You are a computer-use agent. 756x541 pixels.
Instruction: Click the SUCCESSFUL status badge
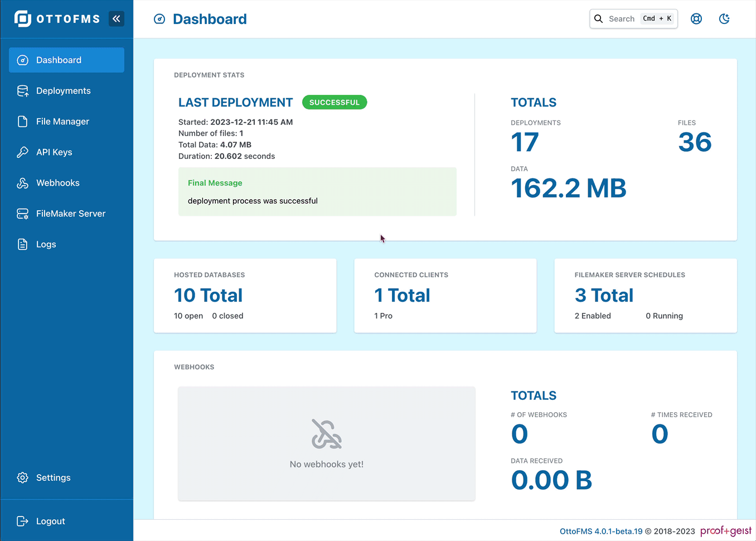tap(335, 103)
